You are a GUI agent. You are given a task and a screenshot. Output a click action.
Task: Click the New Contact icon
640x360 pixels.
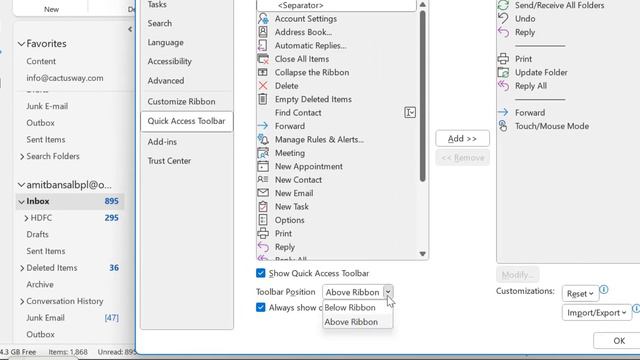(263, 180)
